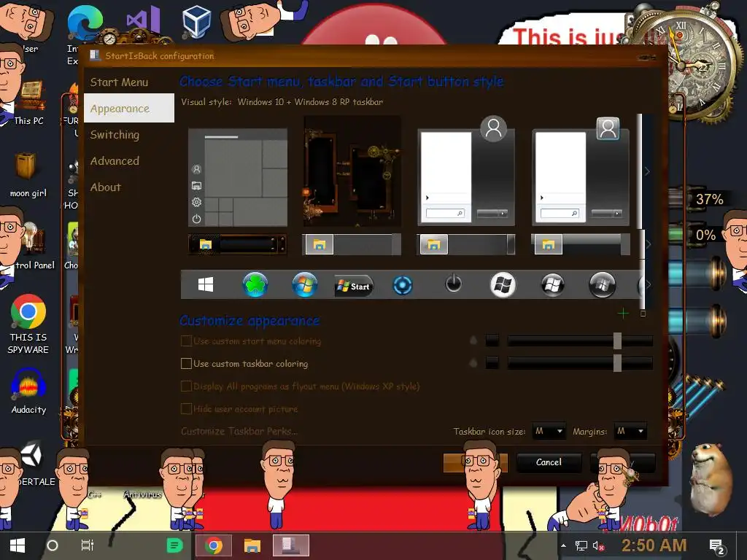Toggle 'Display All programs as flyout menu'
This screenshot has height=560, width=747.
[x=186, y=386]
